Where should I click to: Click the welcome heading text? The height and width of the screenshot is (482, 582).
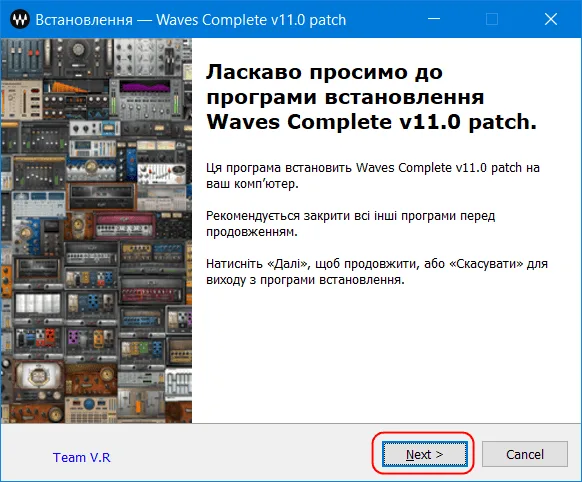(x=372, y=97)
